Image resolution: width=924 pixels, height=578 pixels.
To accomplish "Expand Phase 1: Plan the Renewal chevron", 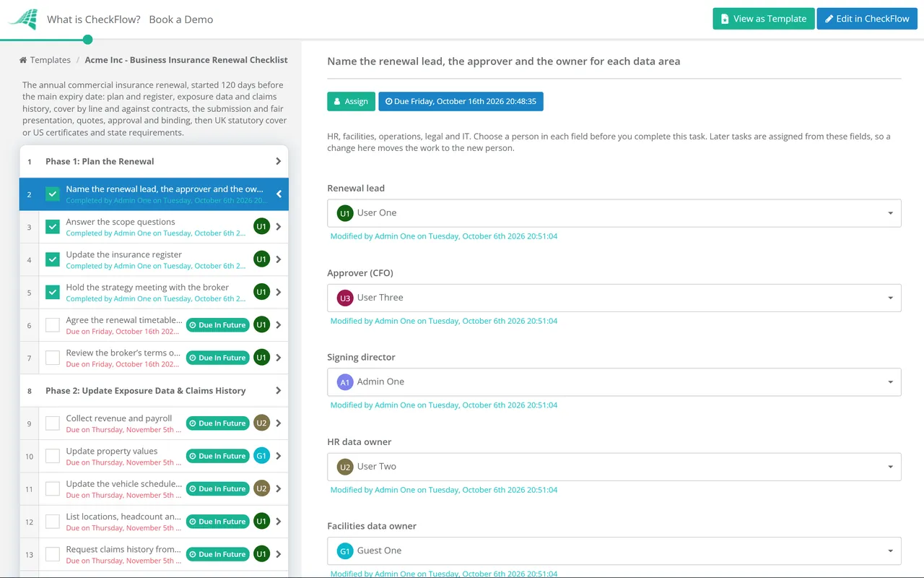I will pyautogui.click(x=279, y=161).
